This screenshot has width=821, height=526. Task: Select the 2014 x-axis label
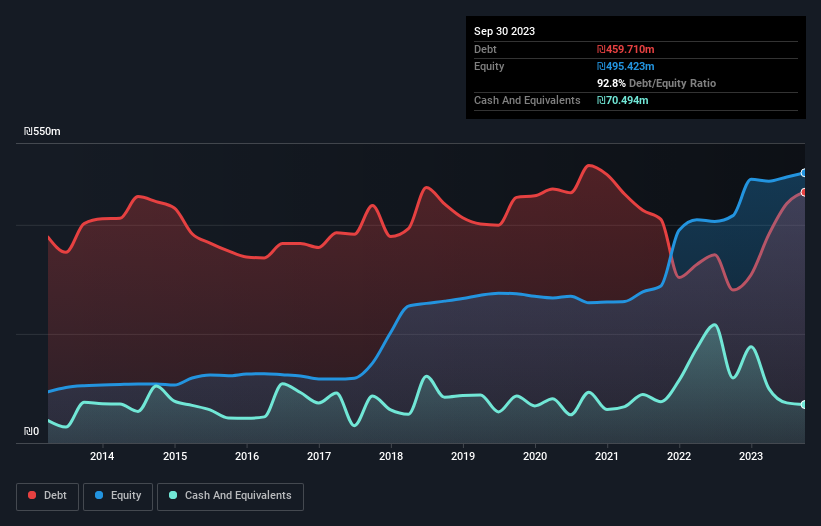click(x=102, y=456)
